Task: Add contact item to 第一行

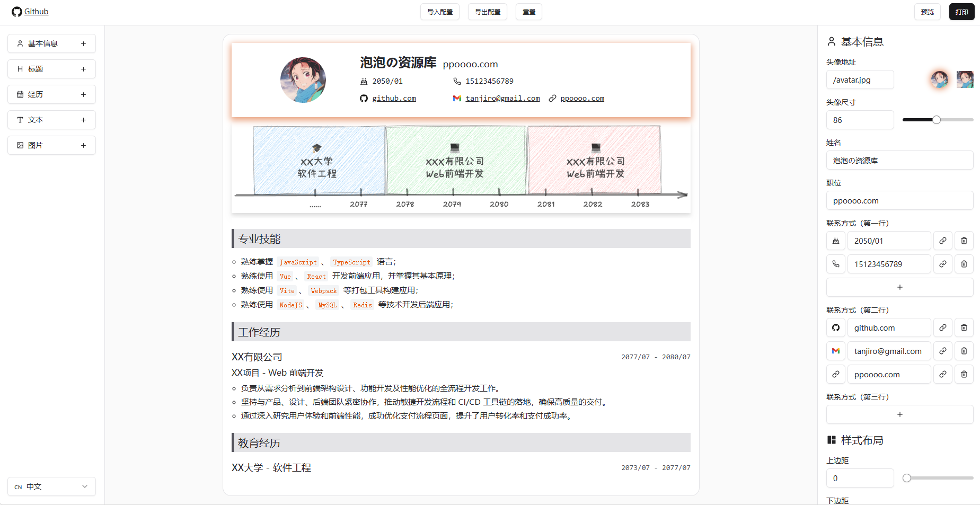Action: point(899,287)
